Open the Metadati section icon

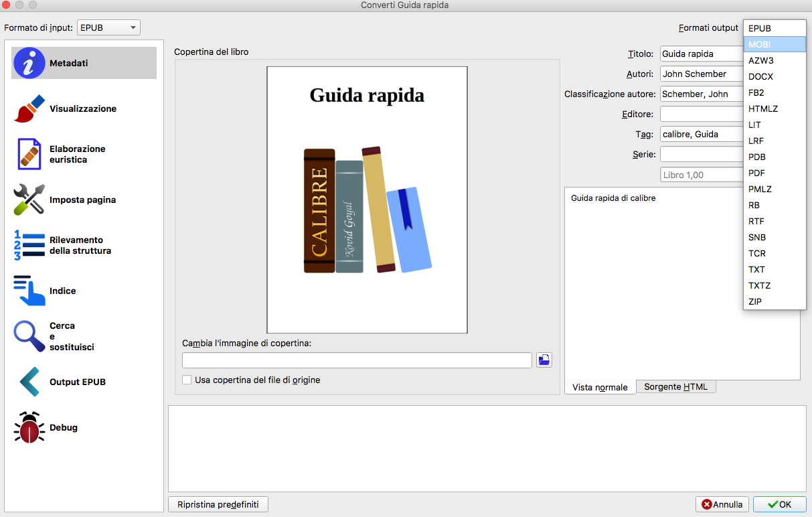tap(29, 64)
